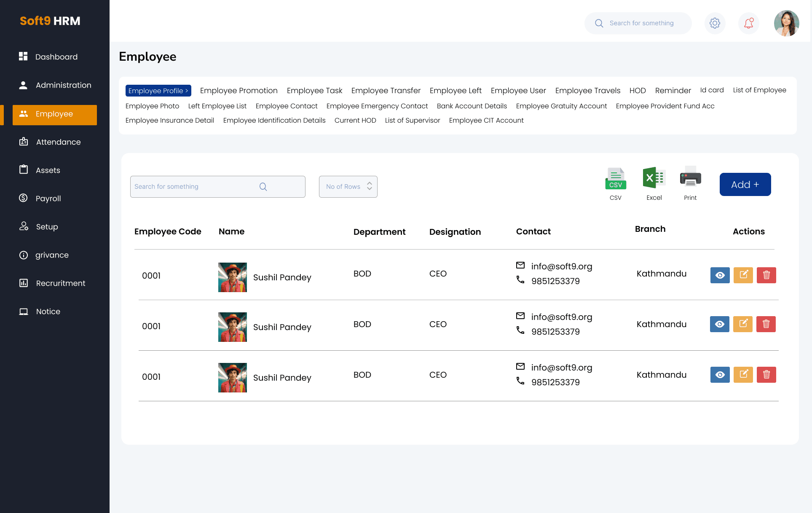View first Sushil Pandey row details
This screenshot has width=812, height=513.
[720, 275]
